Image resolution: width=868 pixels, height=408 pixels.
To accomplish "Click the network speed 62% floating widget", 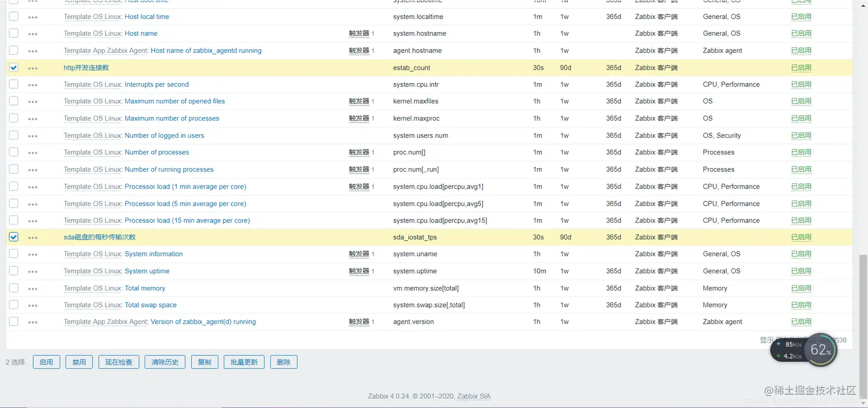I will coord(804,349).
